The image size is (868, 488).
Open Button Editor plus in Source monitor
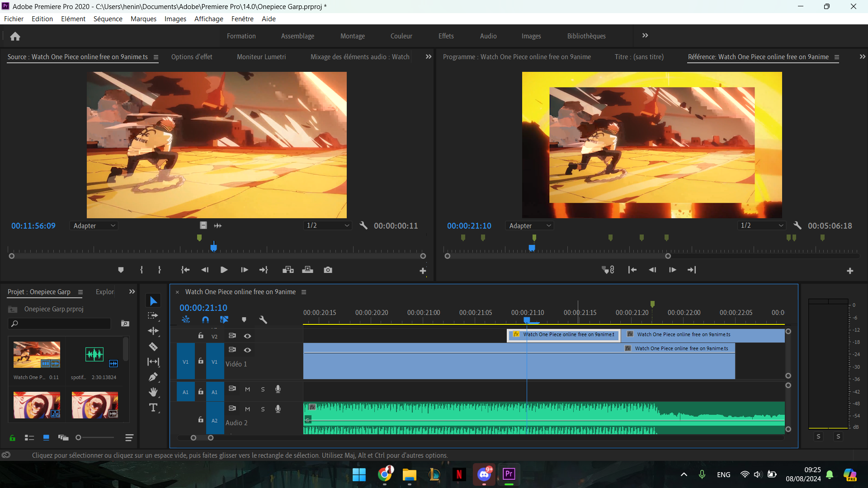[x=423, y=271]
